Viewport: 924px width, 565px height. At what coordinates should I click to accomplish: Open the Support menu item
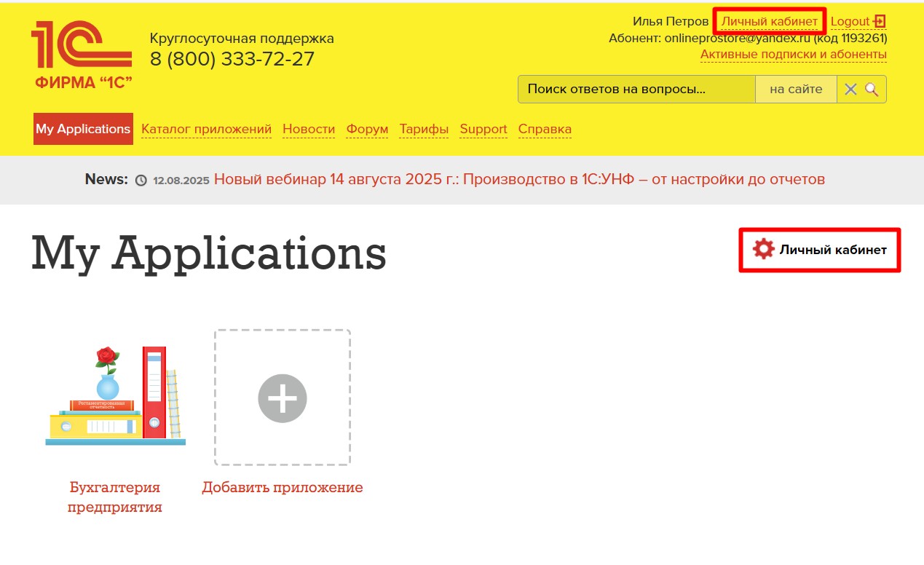483,129
